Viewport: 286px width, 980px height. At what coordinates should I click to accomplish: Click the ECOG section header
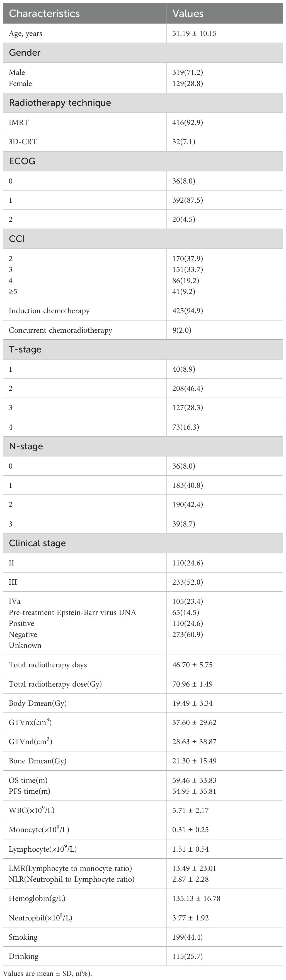(x=22, y=161)
